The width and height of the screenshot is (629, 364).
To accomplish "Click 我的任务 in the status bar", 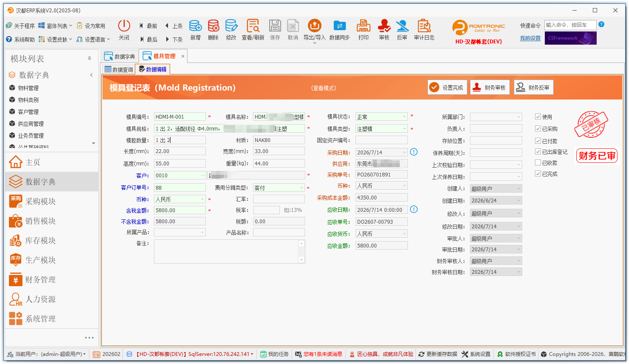I will (x=275, y=354).
